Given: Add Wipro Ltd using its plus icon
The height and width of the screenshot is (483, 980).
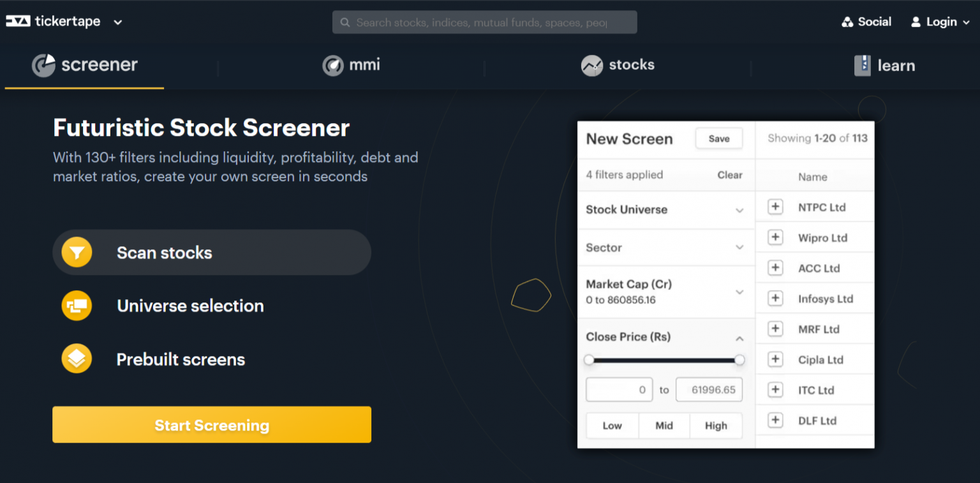Looking at the screenshot, I should [775, 237].
